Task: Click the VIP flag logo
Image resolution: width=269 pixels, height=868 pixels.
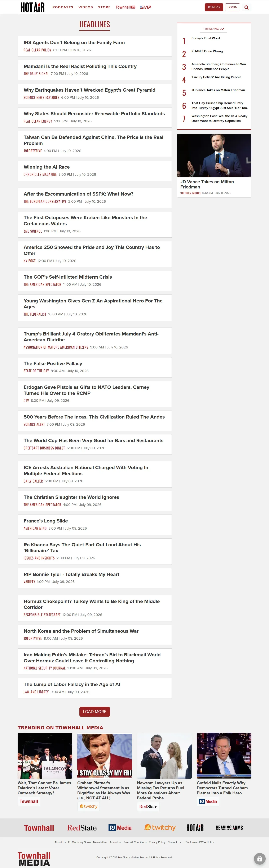Action: [145, 7]
